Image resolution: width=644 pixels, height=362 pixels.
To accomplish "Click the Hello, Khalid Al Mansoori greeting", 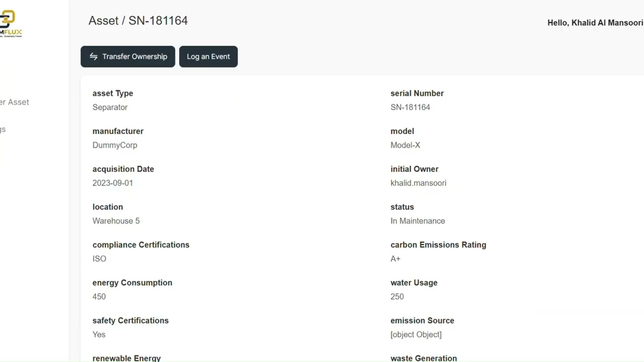I will (595, 23).
